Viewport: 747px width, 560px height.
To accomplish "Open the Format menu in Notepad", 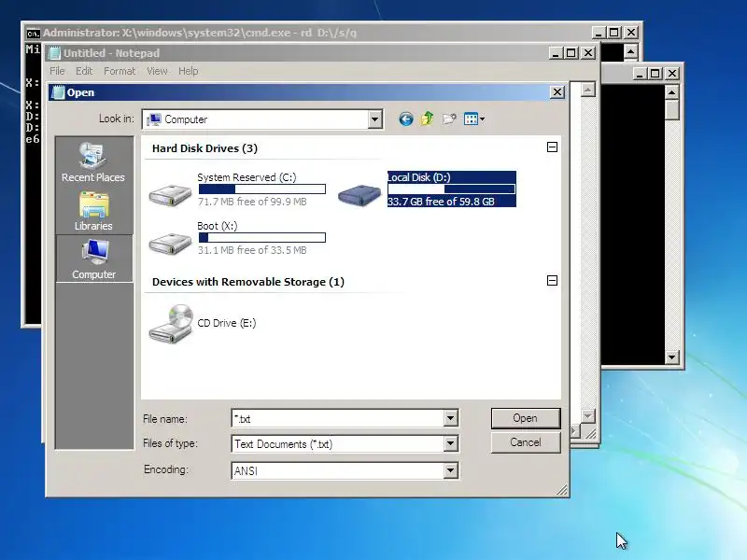I will coord(120,71).
